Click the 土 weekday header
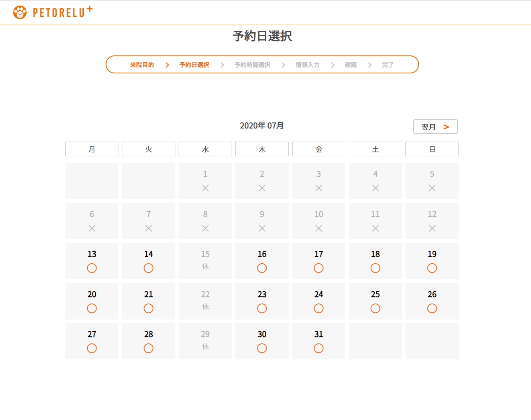The height and width of the screenshot is (420, 531). coord(376,149)
